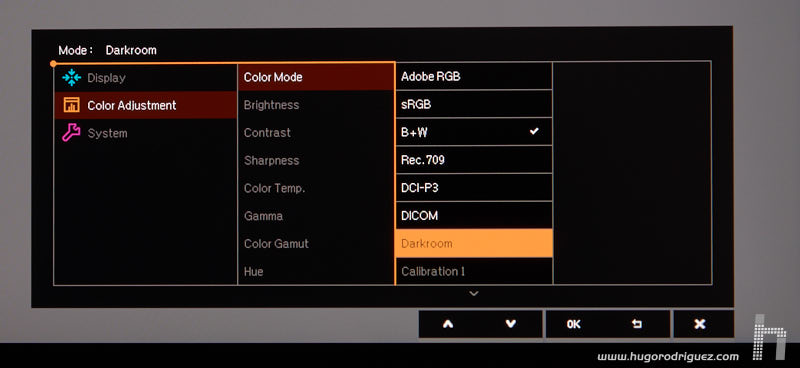Choose the Calibration 1 color mode
Image resolution: width=800 pixels, height=368 pixels.
[474, 272]
